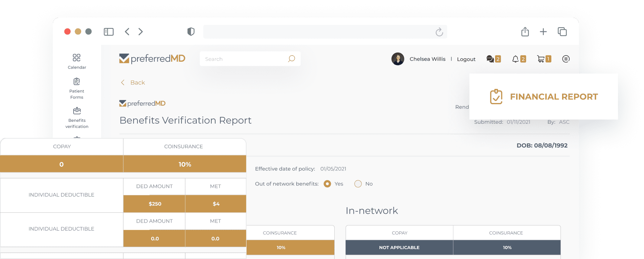Log out via the Logout link
The image size is (644, 259).
point(466,59)
